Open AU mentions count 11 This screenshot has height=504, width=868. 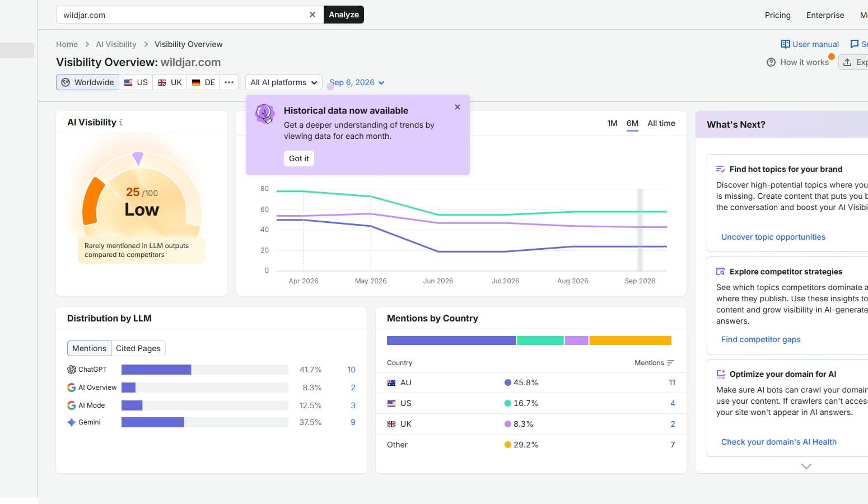(672, 382)
